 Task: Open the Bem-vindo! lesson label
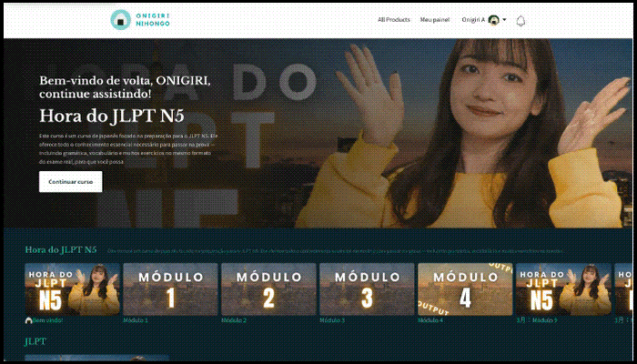[x=48, y=320]
